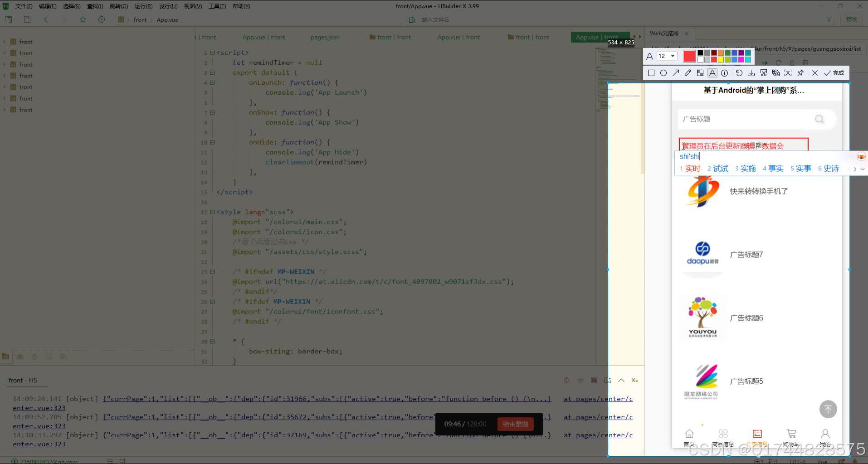The height and width of the screenshot is (464, 868).
Task: Open 文件(F) menu
Action: tap(24, 6)
